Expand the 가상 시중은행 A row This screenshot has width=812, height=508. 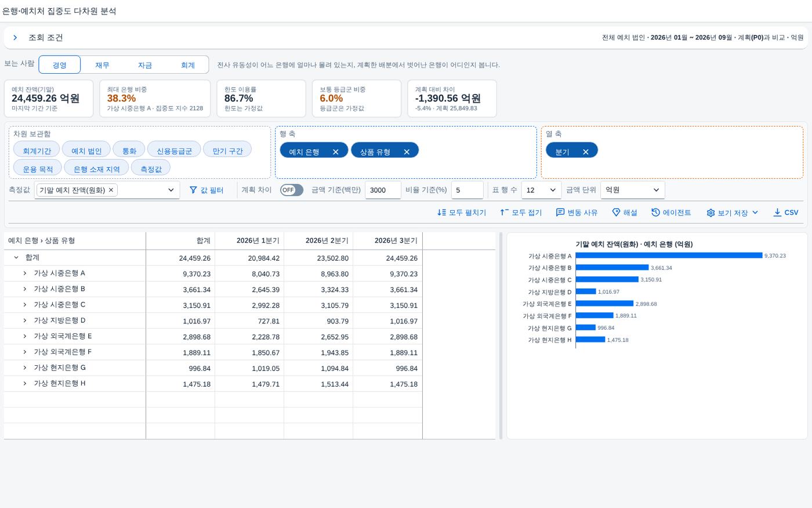click(25, 273)
